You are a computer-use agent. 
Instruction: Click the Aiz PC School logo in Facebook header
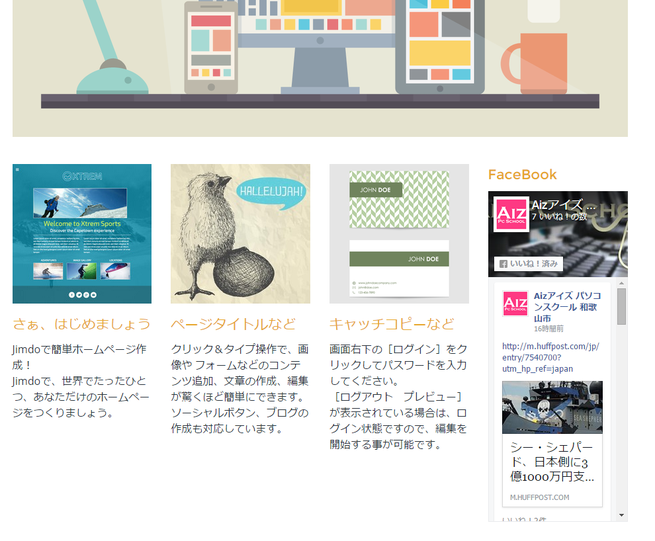click(x=511, y=214)
